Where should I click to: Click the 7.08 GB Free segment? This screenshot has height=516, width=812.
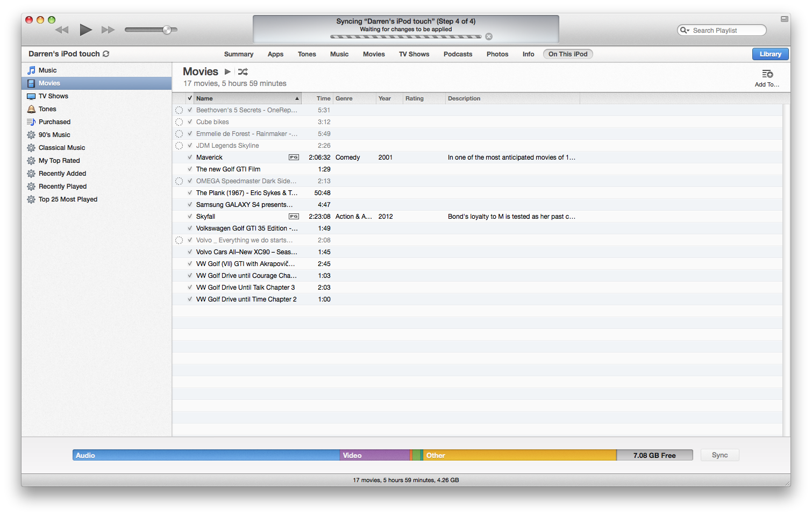click(654, 455)
